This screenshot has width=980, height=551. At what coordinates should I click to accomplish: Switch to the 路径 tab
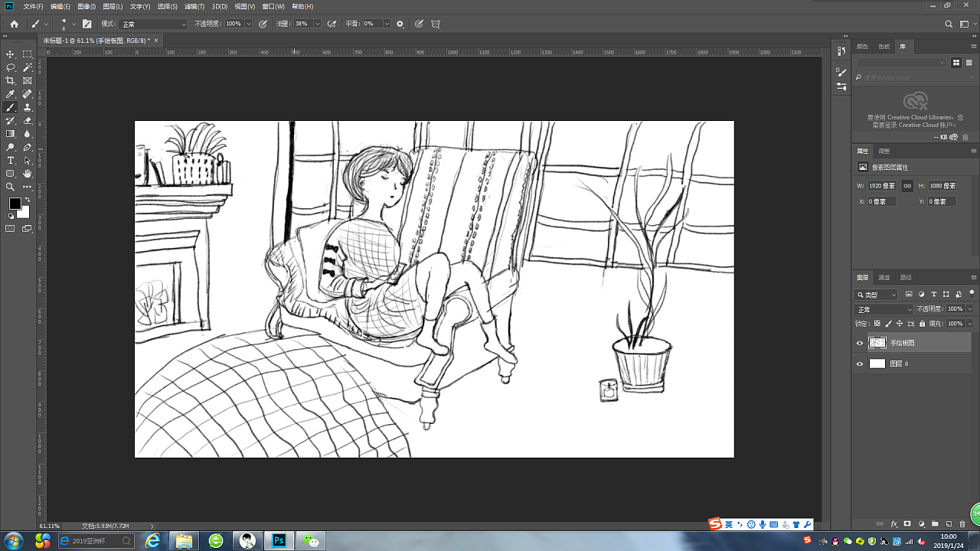(x=906, y=277)
